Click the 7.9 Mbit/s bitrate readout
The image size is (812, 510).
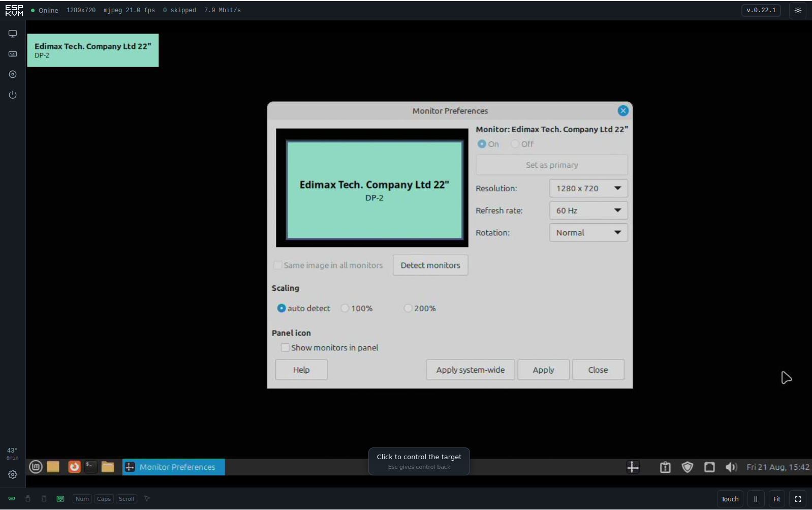(223, 10)
